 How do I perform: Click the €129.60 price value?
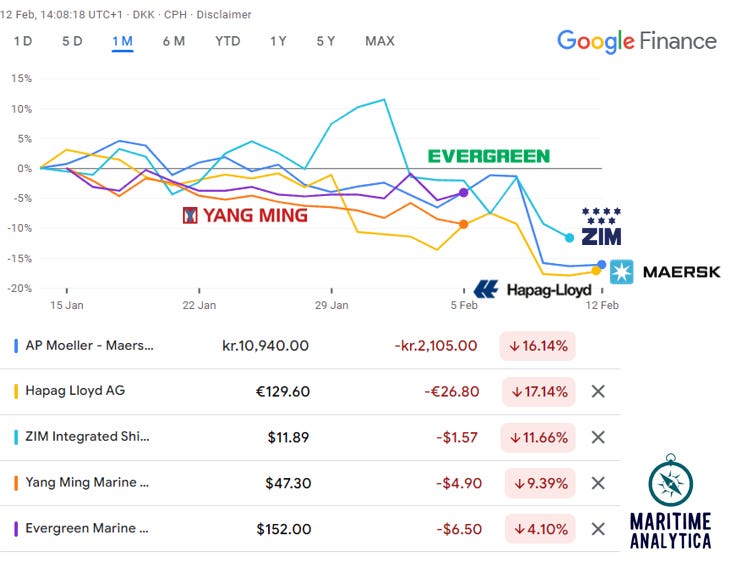tap(283, 392)
